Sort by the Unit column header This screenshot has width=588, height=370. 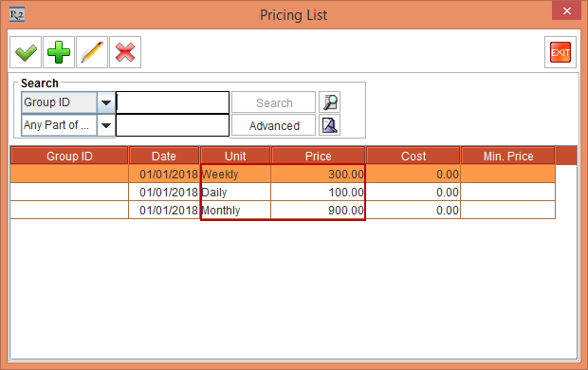coord(235,156)
